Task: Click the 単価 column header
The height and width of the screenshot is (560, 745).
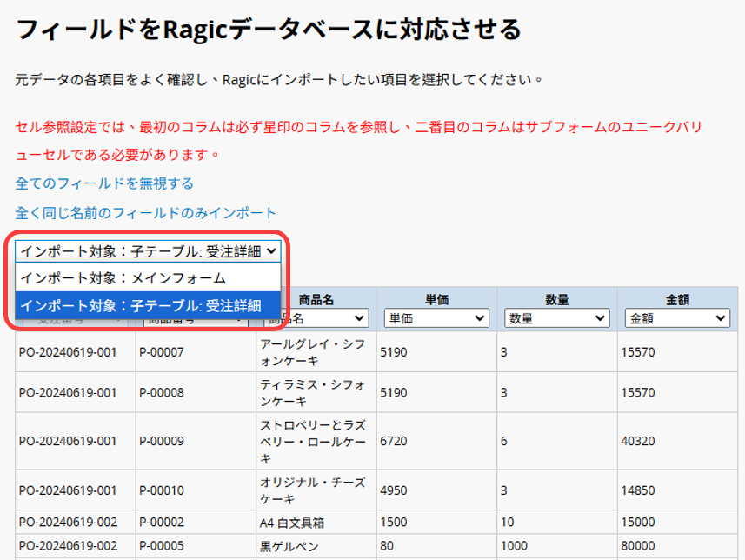Action: click(436, 299)
